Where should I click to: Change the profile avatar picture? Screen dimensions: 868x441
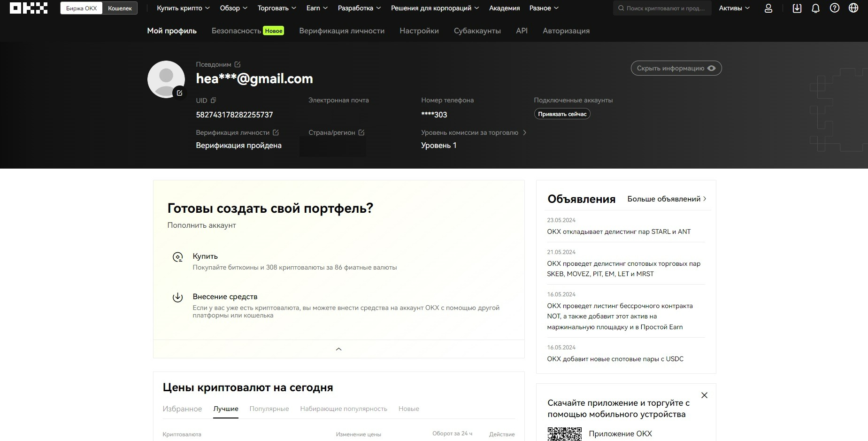[x=179, y=93]
